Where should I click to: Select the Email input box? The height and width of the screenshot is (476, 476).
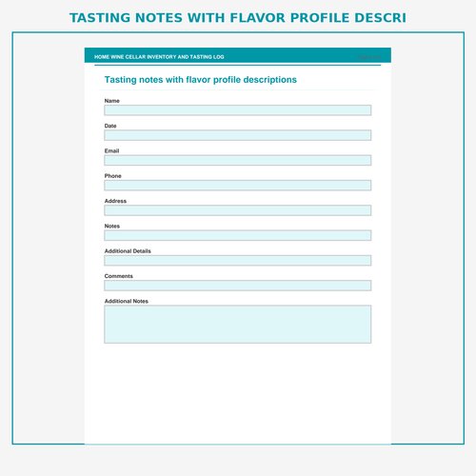click(237, 160)
